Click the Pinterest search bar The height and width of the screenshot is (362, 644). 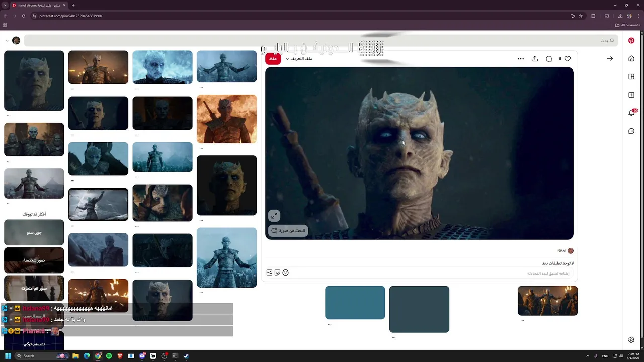coord(321,41)
